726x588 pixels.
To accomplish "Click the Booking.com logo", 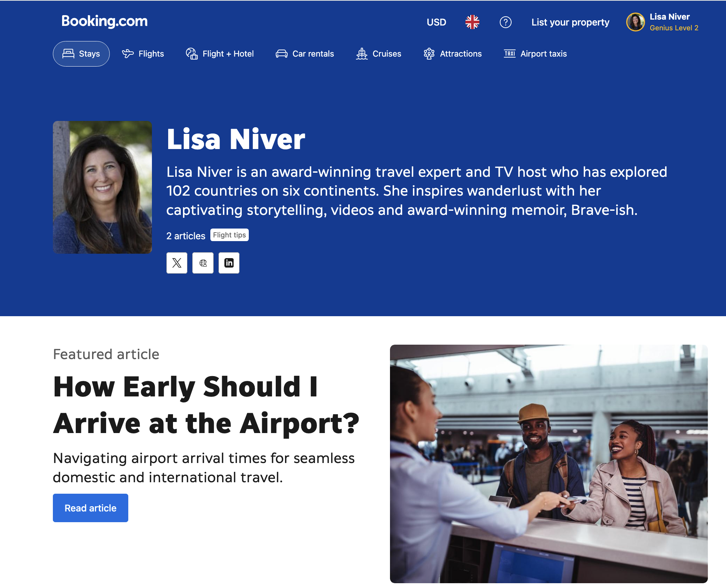I will pyautogui.click(x=105, y=21).
